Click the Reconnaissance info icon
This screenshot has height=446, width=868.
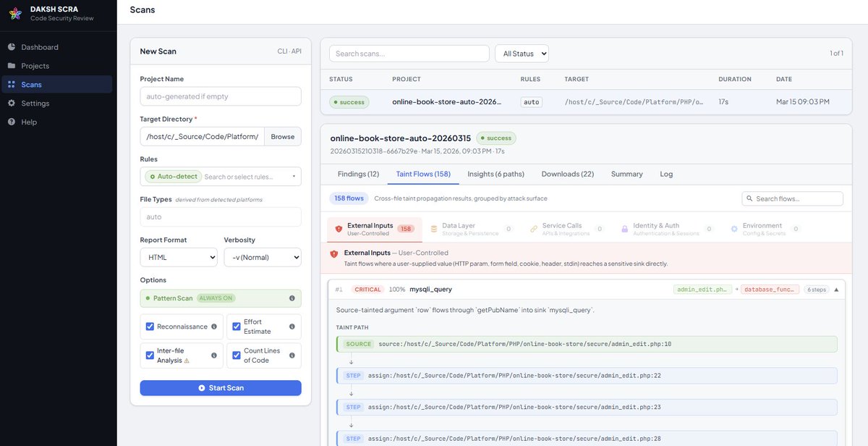click(x=214, y=327)
